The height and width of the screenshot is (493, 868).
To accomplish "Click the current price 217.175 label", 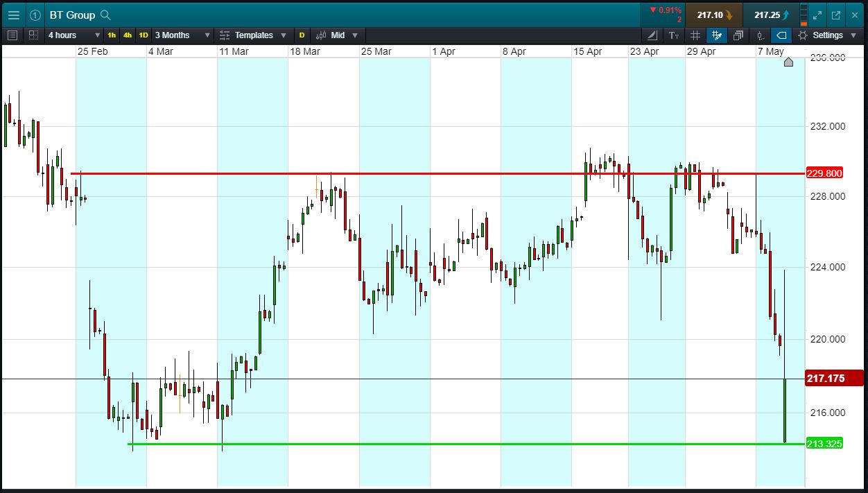I will pyautogui.click(x=834, y=378).
